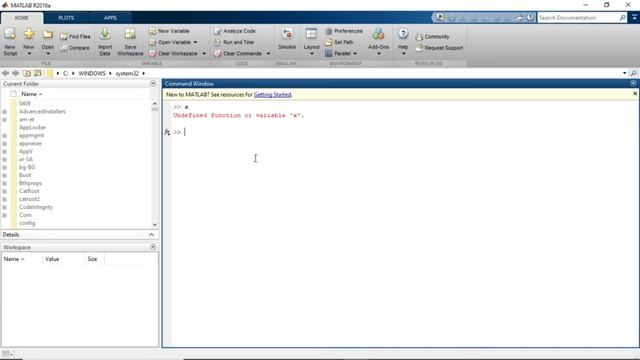This screenshot has width=640, height=360.
Task: Click WINDOWS in the address path
Action: coord(92,73)
